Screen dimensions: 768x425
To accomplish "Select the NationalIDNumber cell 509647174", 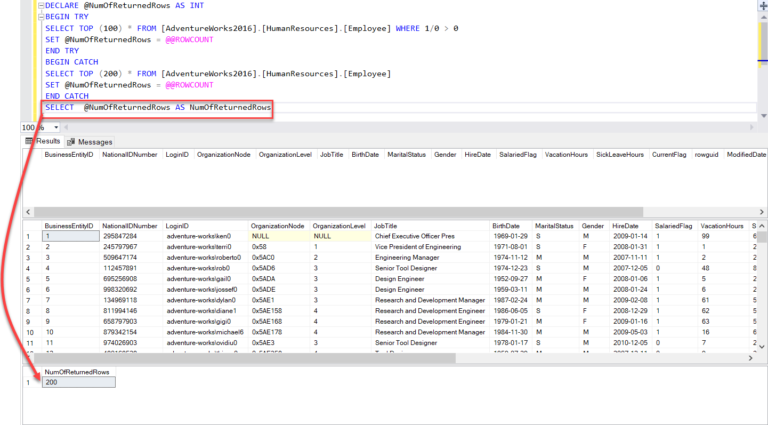I will [x=131, y=258].
